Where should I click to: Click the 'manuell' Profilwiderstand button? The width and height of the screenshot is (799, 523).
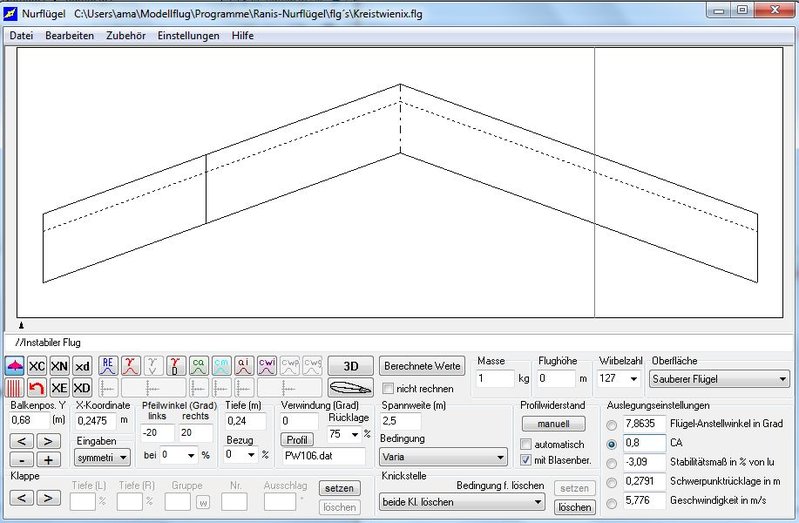coord(553,424)
